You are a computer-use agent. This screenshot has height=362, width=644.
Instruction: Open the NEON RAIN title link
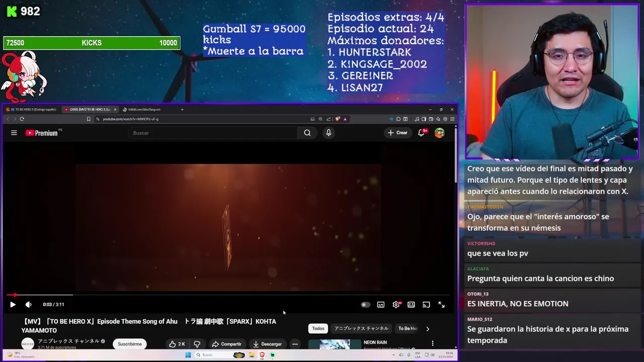tap(375, 342)
